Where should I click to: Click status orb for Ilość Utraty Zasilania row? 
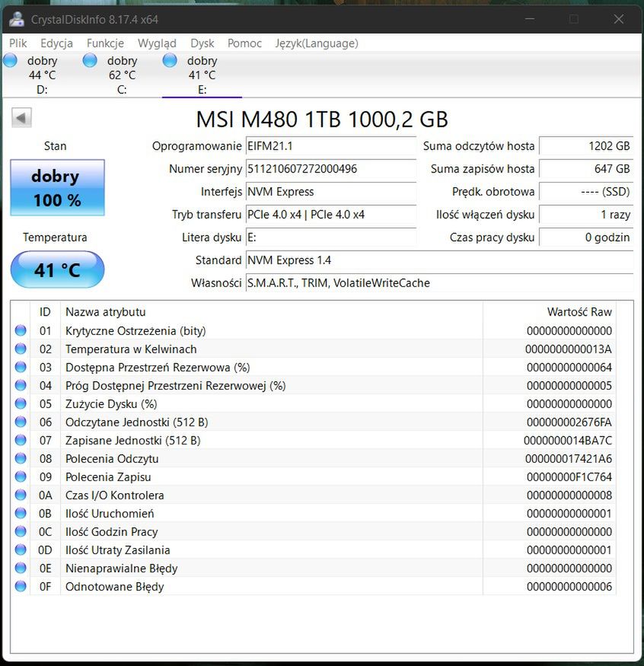pyautogui.click(x=21, y=550)
